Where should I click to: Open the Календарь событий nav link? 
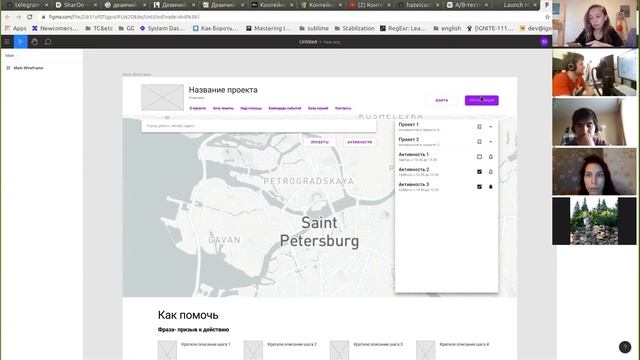284,108
